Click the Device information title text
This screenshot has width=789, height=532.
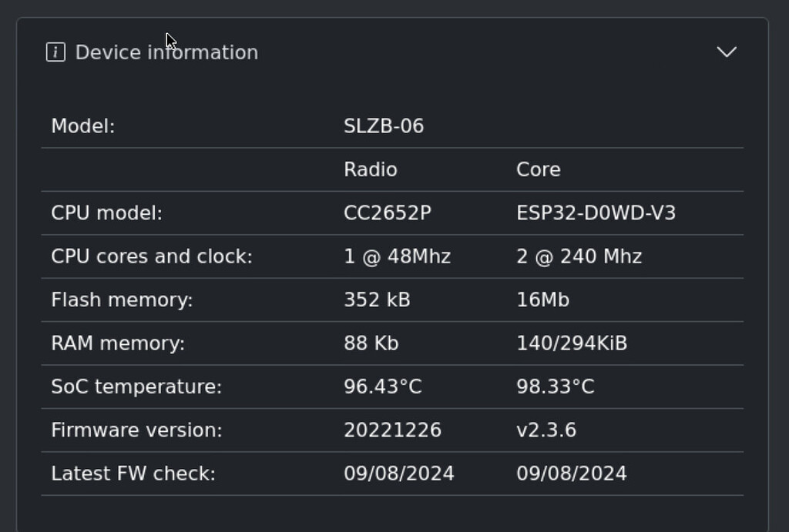(x=166, y=52)
